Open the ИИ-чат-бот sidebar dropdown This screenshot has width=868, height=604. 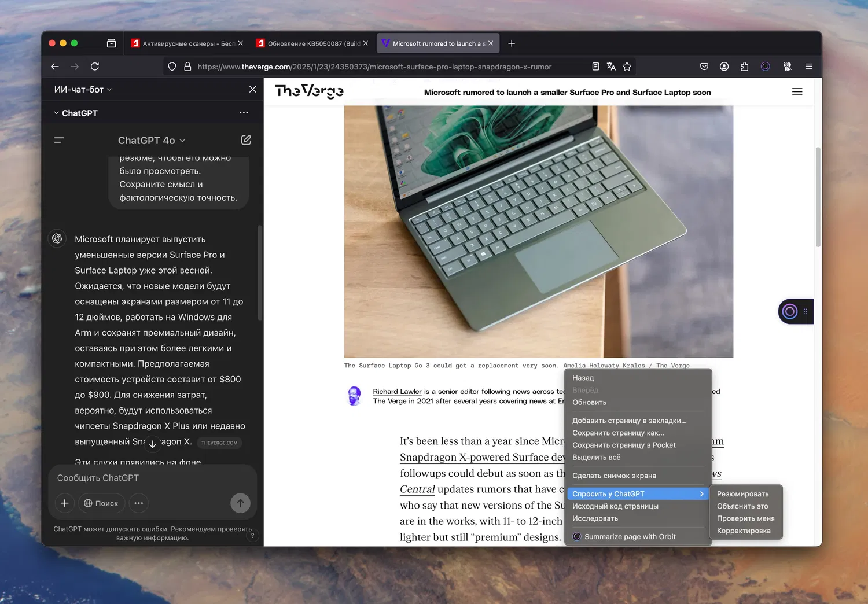point(83,90)
